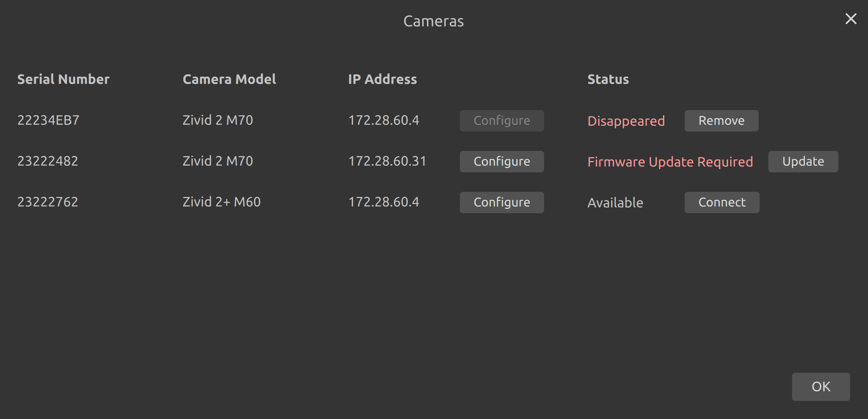This screenshot has height=419, width=868.
Task: Remove the disappeared camera 22234EB7
Action: pos(721,121)
